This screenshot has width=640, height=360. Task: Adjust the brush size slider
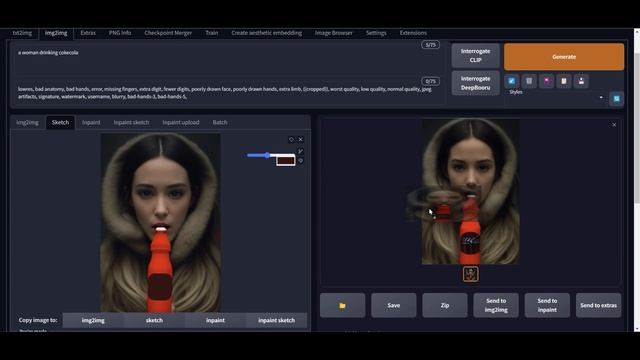271,155
